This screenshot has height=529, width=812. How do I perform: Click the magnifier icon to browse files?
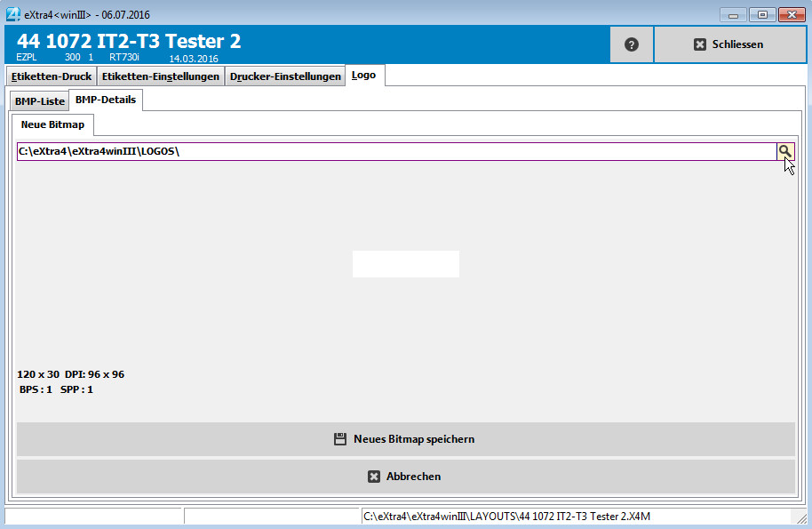tap(785, 151)
